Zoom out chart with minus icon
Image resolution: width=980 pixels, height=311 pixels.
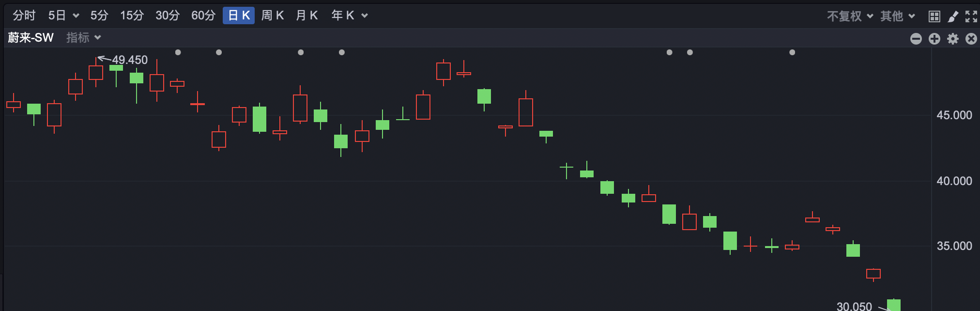point(916,39)
